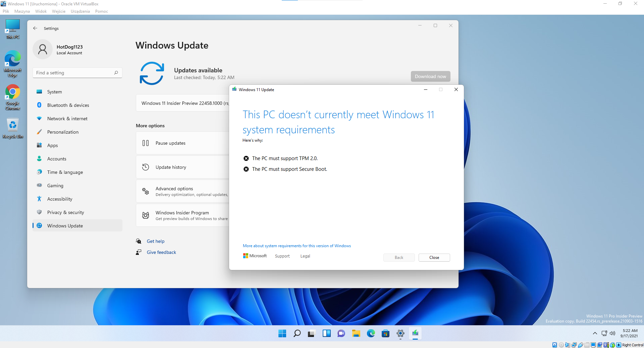Screen dimensions: 644x348
Task: Click the Windows Insider Program cat icon
Action: (x=146, y=215)
